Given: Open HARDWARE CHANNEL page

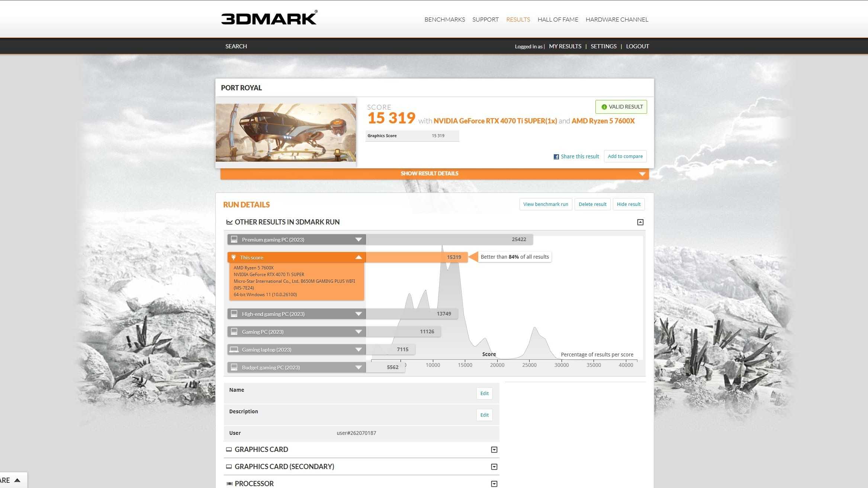Looking at the screenshot, I should click(617, 19).
